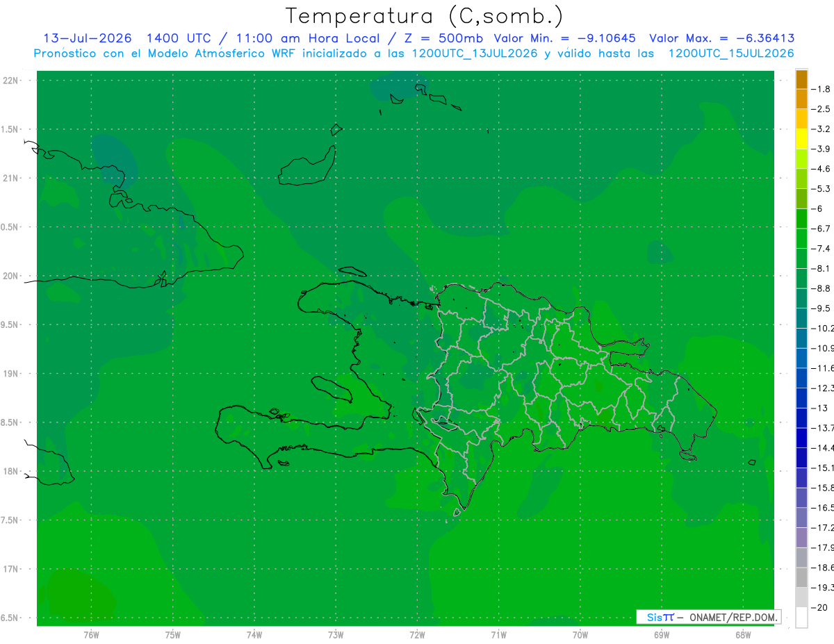Viewport: 834px width, 644px height.
Task: Click the "Valor Min. = -9.10645" value
Action: 565,38
